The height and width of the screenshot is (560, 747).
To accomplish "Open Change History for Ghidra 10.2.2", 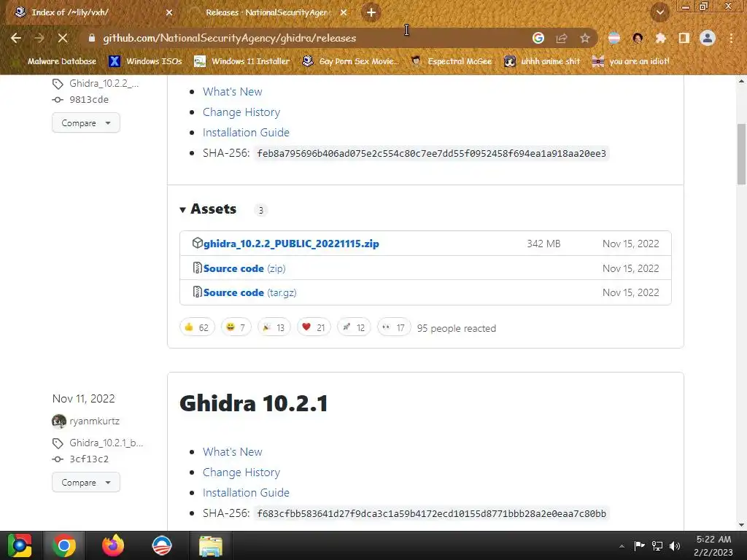I will pyautogui.click(x=241, y=112).
